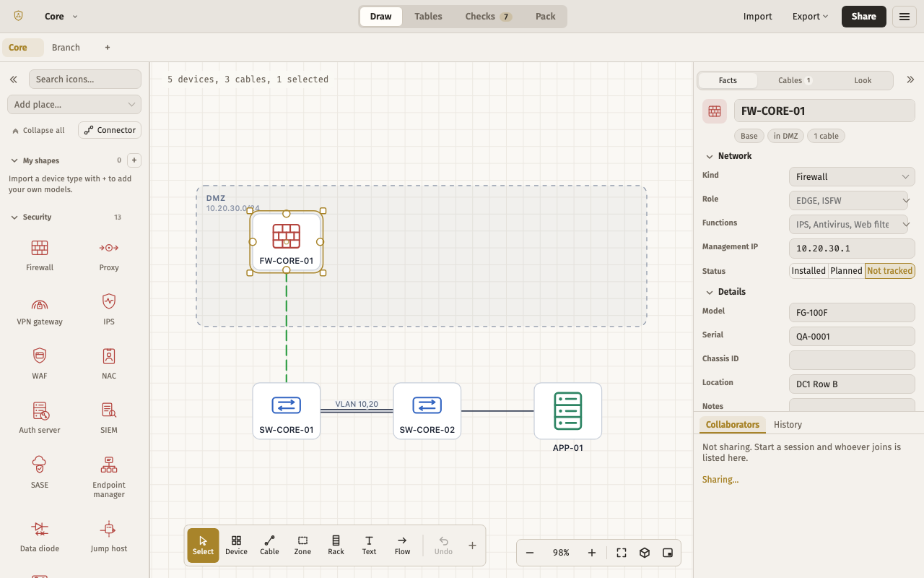Set status to Installed
Image resolution: width=924 pixels, height=578 pixels.
pos(808,271)
